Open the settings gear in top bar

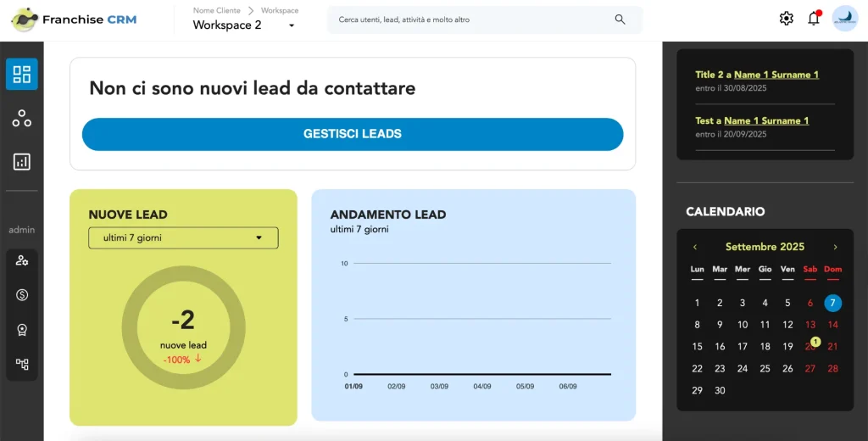pyautogui.click(x=786, y=19)
